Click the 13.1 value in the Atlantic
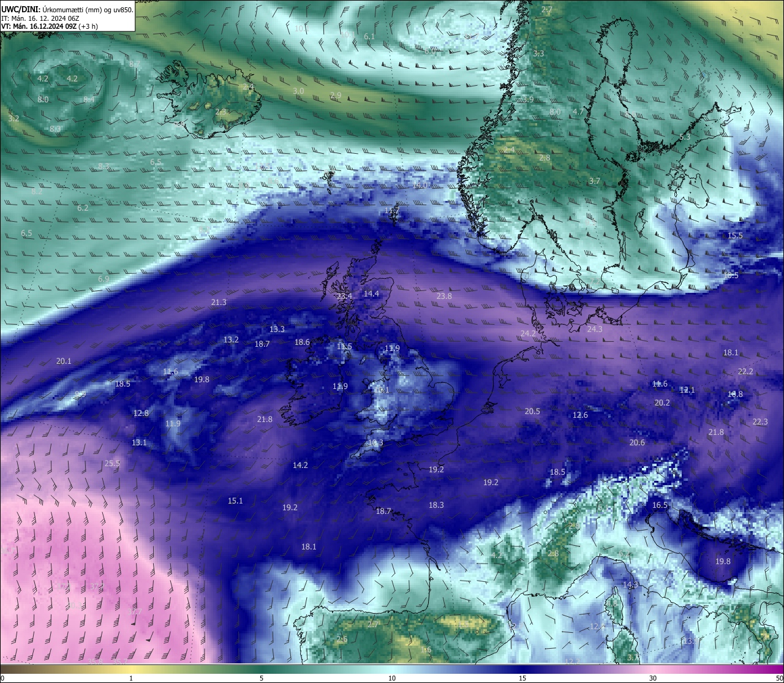 (139, 443)
